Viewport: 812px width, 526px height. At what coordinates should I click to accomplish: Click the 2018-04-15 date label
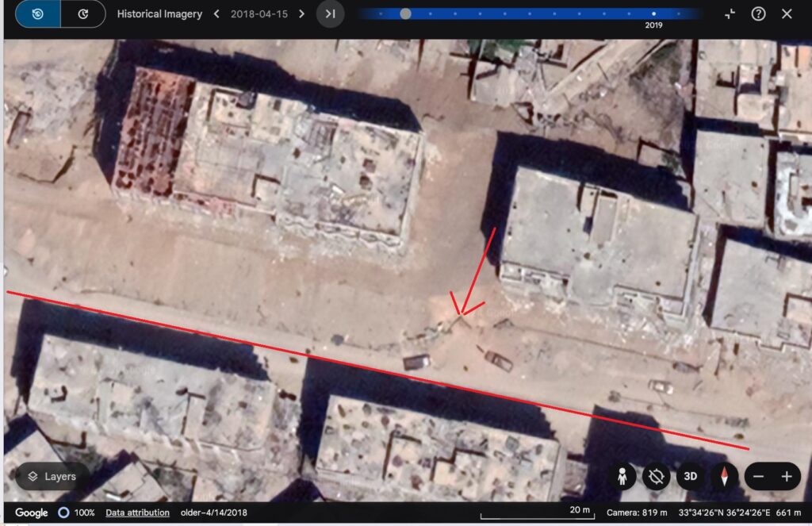[259, 14]
